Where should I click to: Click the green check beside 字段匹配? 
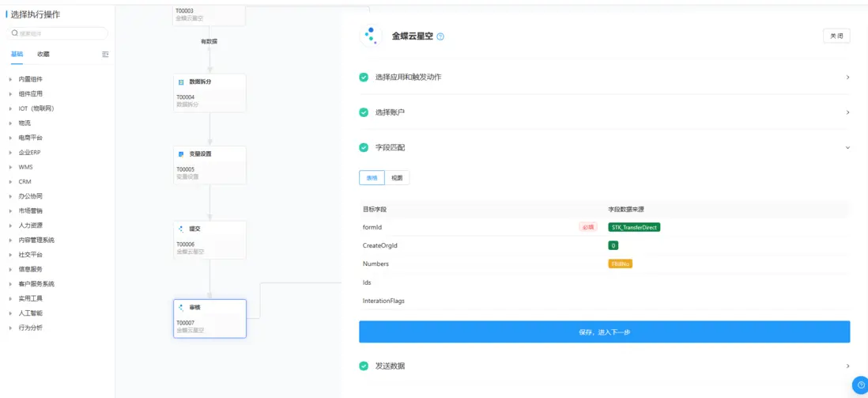364,147
